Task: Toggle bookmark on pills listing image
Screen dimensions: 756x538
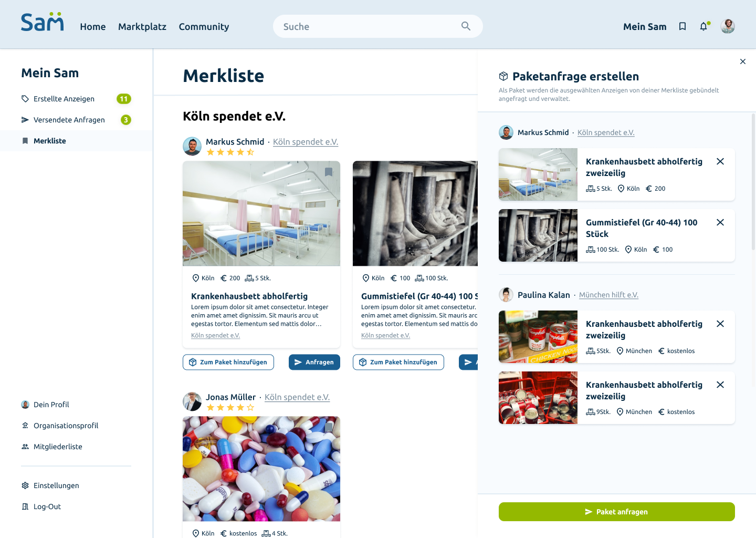Action: [329, 427]
